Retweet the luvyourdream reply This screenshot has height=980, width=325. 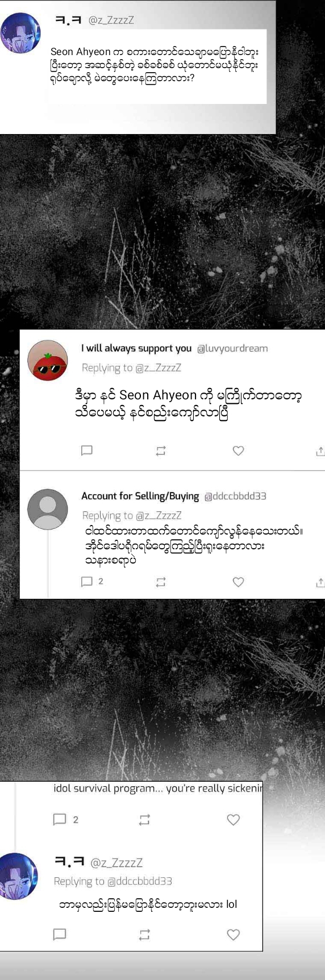(161, 451)
